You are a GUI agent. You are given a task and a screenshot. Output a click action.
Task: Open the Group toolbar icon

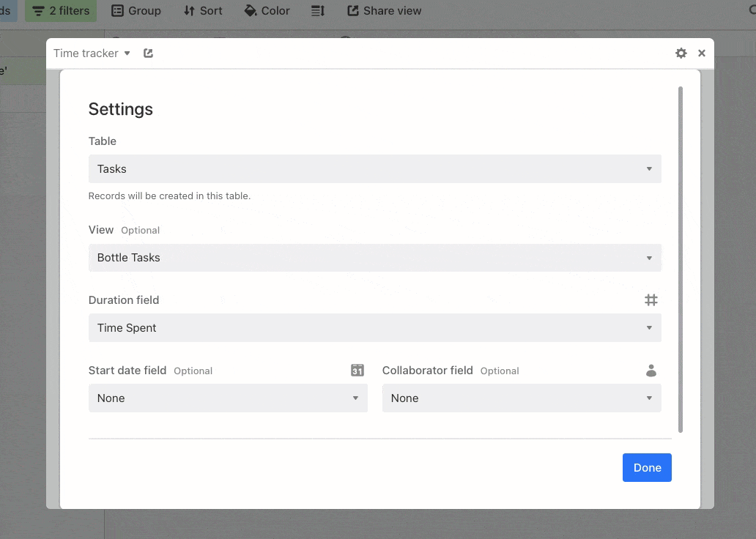pyautogui.click(x=116, y=10)
